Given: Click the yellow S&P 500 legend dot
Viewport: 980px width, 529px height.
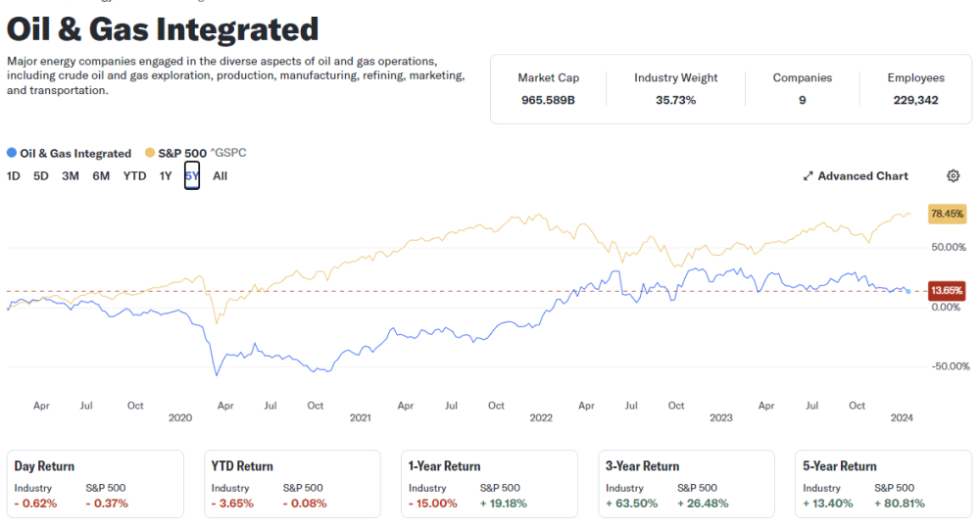Looking at the screenshot, I should tap(150, 153).
